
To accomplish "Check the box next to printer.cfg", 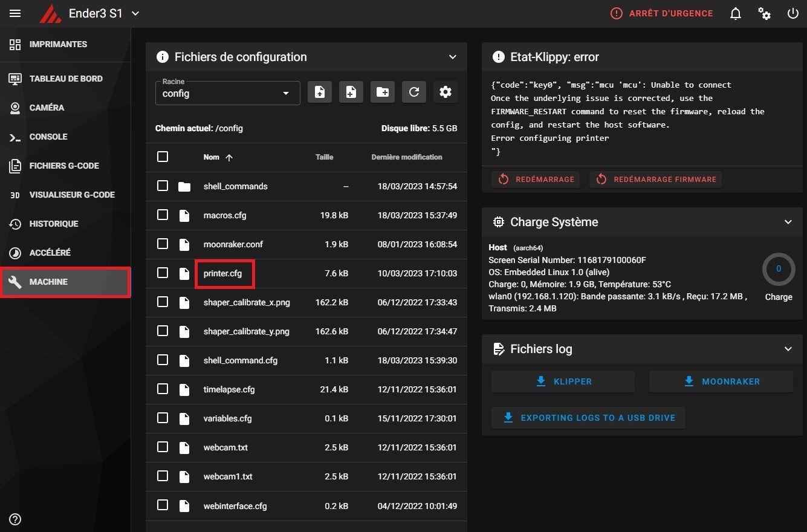I will tap(163, 273).
